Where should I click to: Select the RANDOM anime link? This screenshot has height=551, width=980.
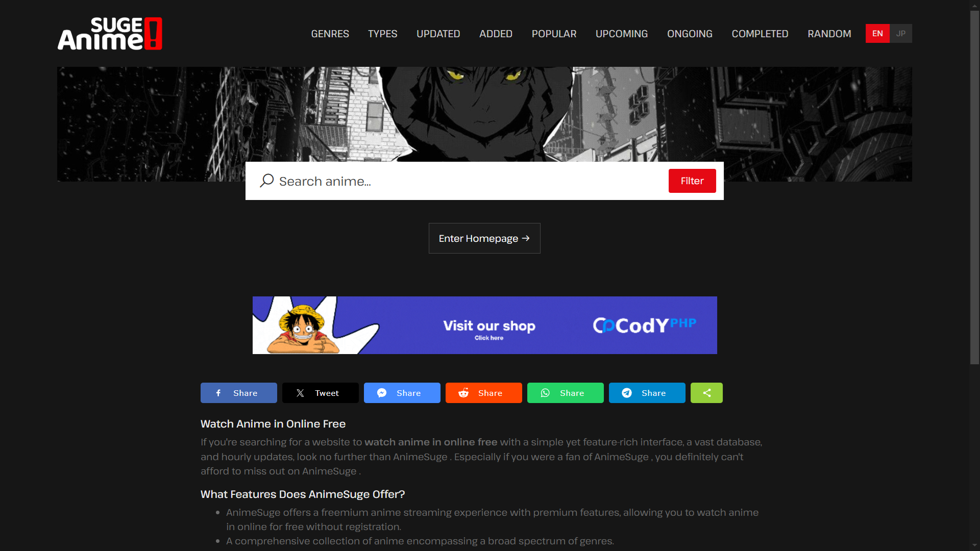click(x=829, y=34)
